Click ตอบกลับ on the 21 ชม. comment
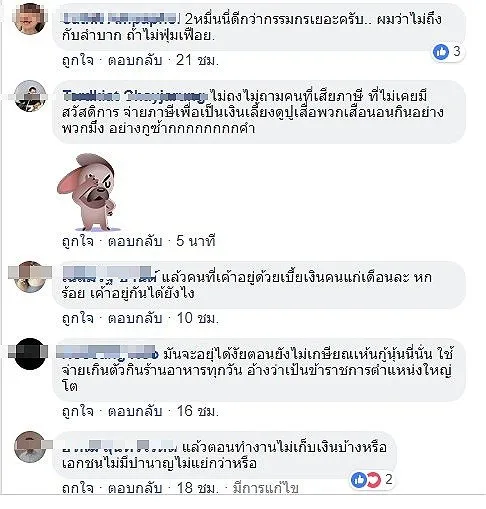The height and width of the screenshot is (509, 486). click(135, 61)
